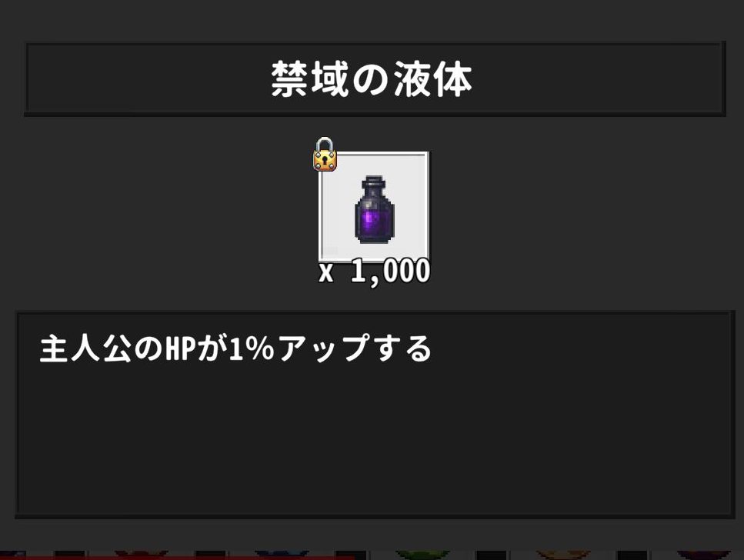The width and height of the screenshot is (744, 560).
Task: Tap the dimmed red icon at bottom
Action: 141,555
